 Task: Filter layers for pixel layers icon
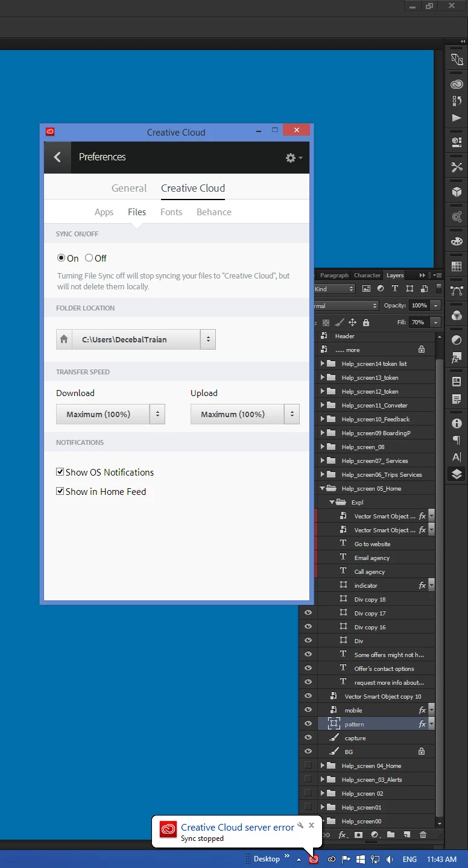[365, 289]
